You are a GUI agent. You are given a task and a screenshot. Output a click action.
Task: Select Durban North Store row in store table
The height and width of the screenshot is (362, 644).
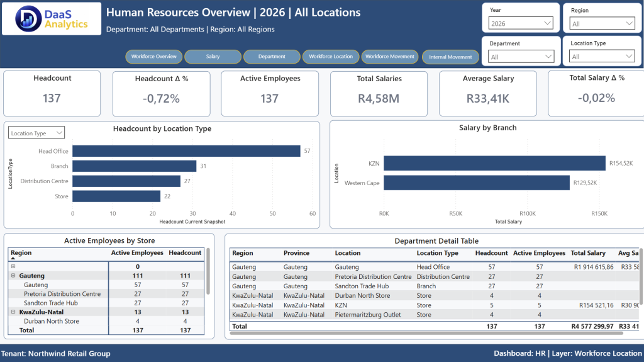pyautogui.click(x=106, y=321)
